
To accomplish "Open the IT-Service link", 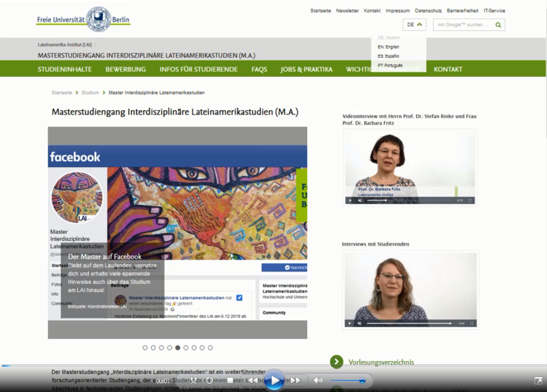I will click(494, 11).
